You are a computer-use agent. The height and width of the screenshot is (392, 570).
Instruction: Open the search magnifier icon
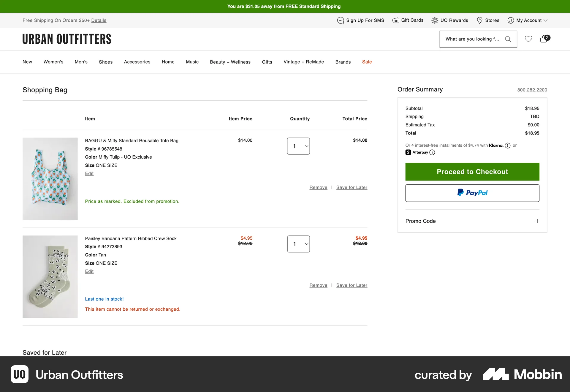coord(508,39)
